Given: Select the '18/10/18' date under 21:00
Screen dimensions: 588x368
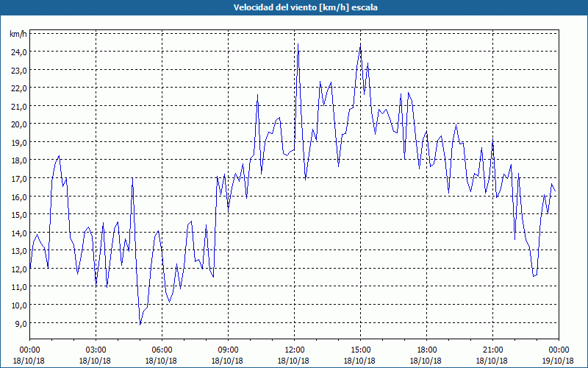Looking at the screenshot, I should [x=492, y=361].
